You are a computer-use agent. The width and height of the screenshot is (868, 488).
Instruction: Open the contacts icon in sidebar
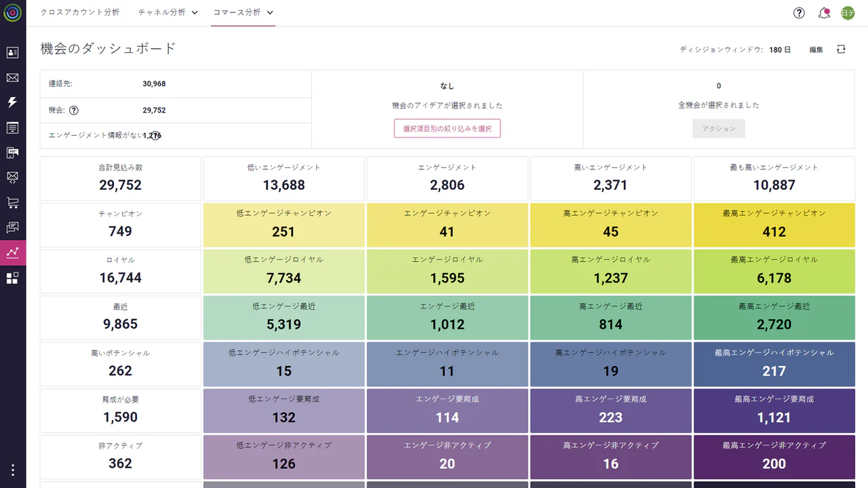tap(12, 53)
